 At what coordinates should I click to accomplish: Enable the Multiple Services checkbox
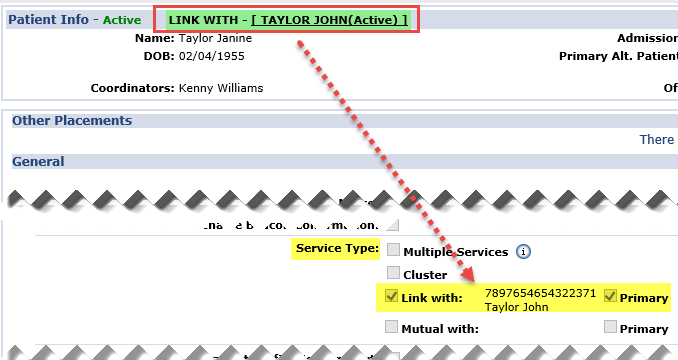[393, 250]
